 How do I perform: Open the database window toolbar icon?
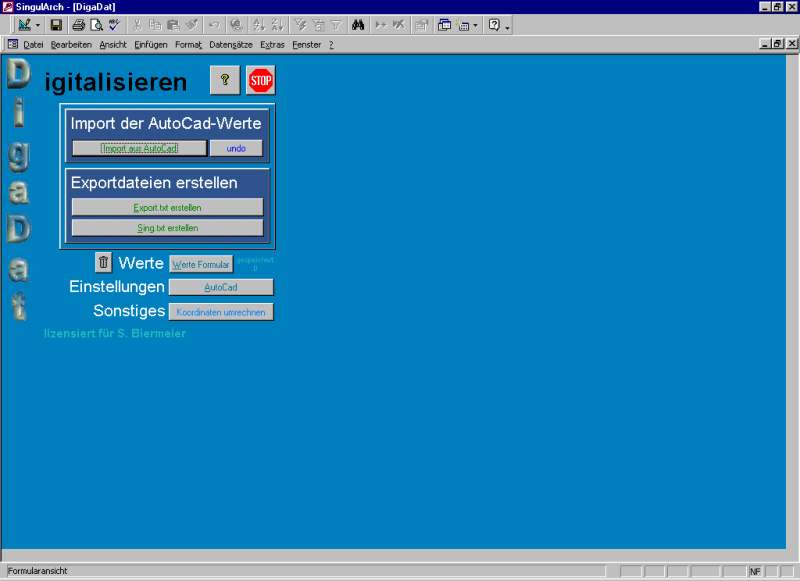(445, 25)
